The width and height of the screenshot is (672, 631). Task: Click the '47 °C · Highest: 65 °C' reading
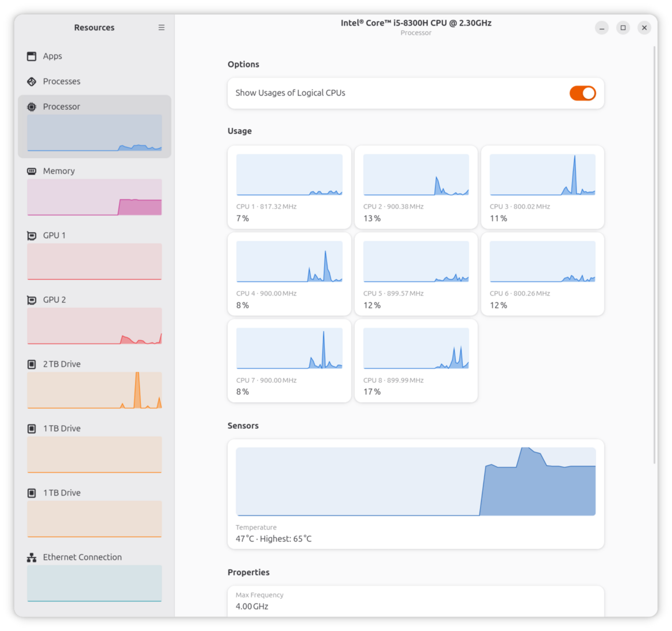tap(274, 539)
